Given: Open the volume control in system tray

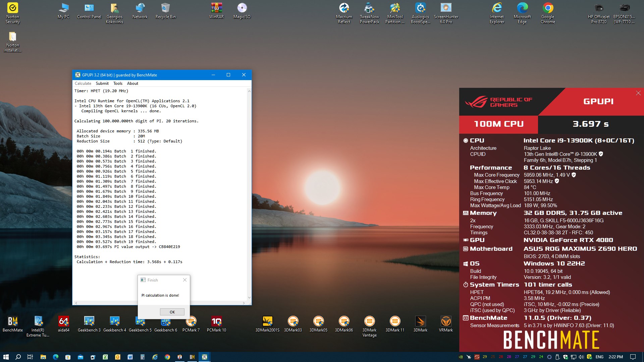Looking at the screenshot, I should [581, 357].
